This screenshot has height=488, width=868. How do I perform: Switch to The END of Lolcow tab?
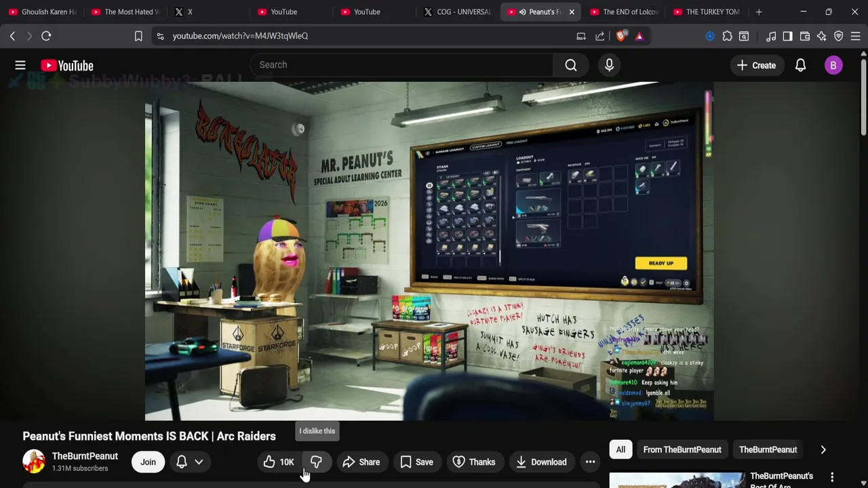point(623,12)
